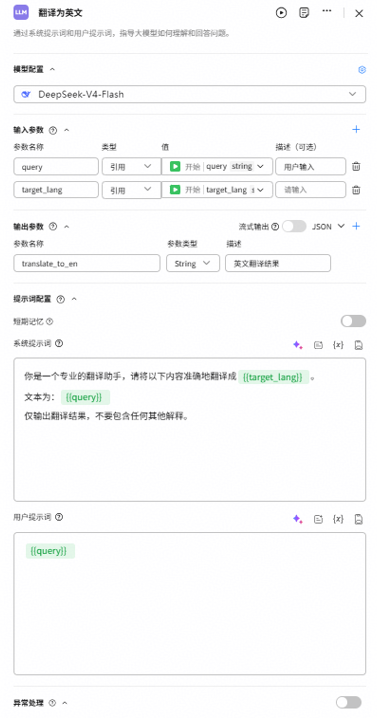Show help for input parameters

(53, 130)
